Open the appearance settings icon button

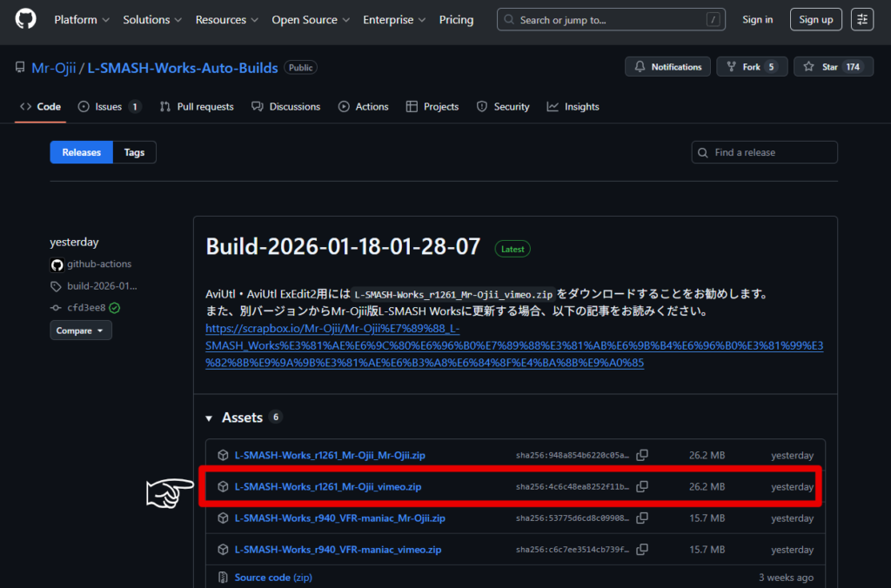pyautogui.click(x=862, y=19)
